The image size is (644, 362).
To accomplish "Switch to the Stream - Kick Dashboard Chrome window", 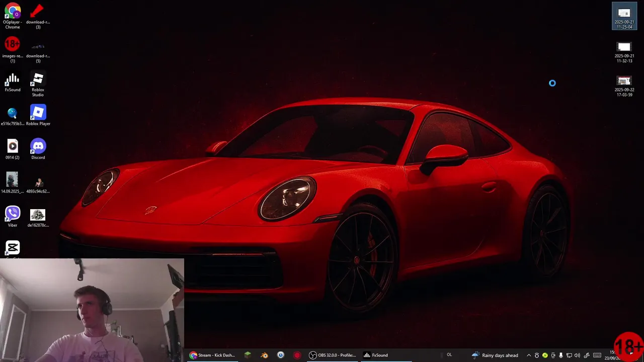I will coord(212,355).
